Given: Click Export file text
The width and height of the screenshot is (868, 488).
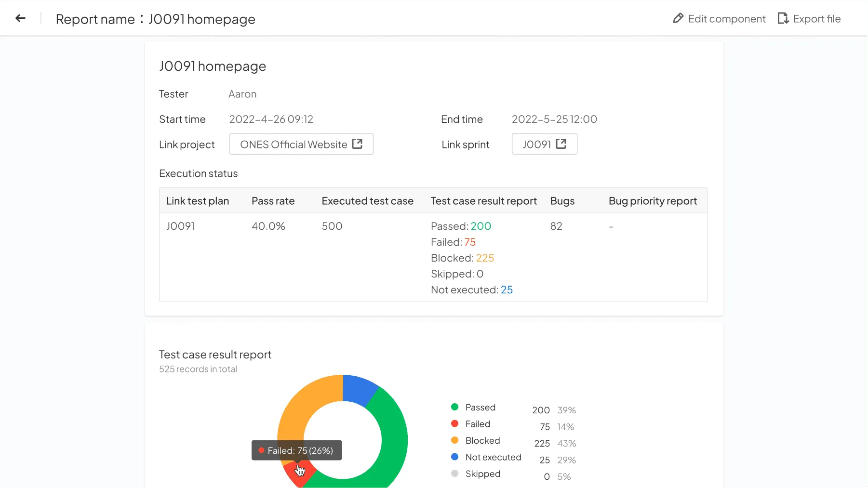Looking at the screenshot, I should pos(817,19).
